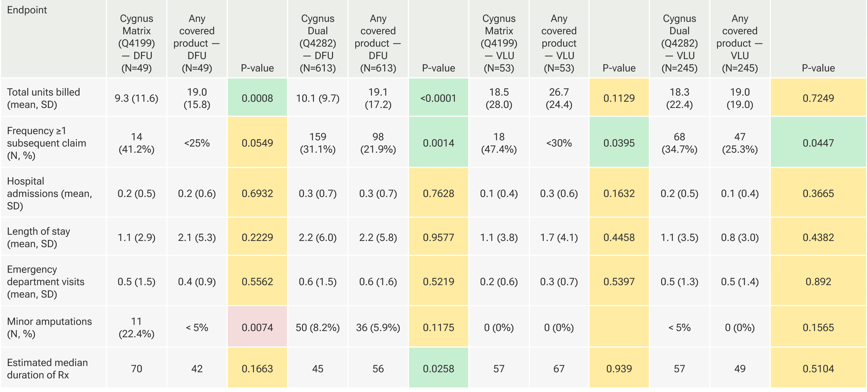Click the 0.7249 P-value cell

pyautogui.click(x=818, y=98)
